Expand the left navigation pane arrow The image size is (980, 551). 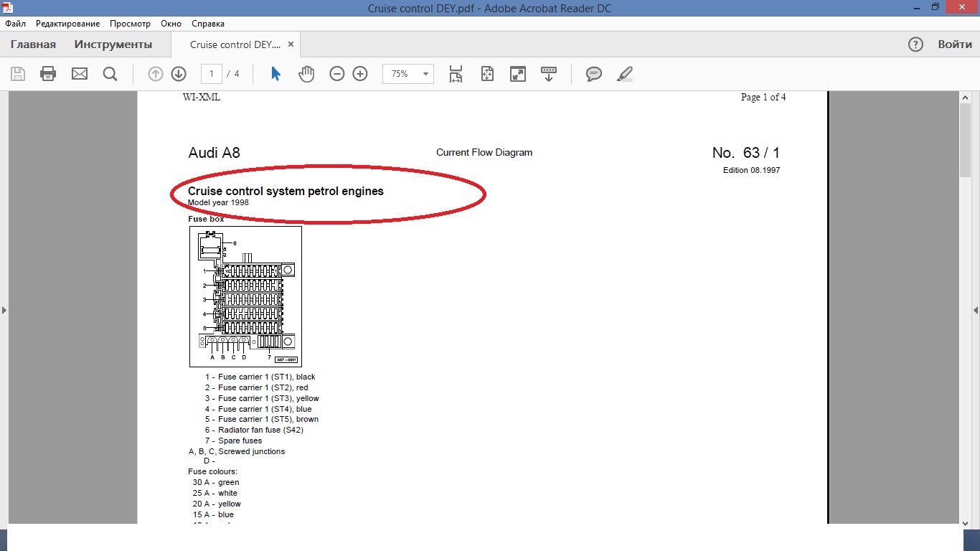point(4,310)
